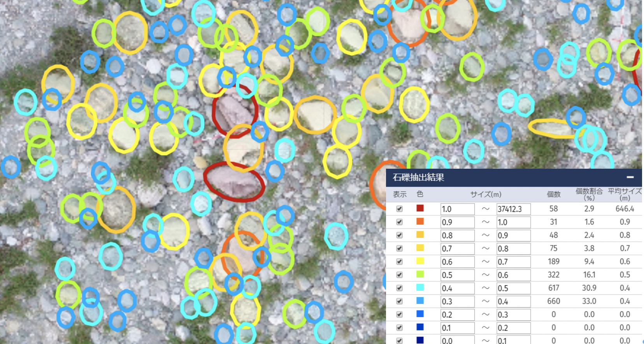Click the count value 617
The height and width of the screenshot is (344, 644).
pos(554,288)
